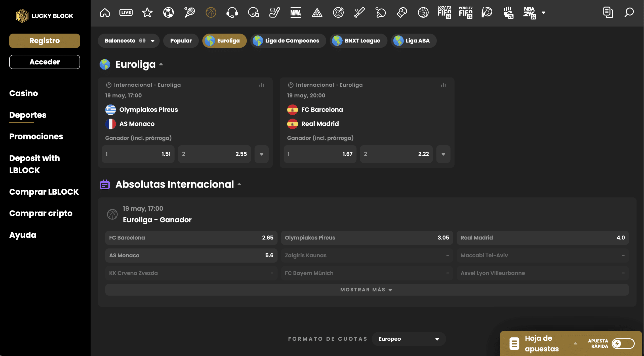Select the American football helmet icon
The height and width of the screenshot is (356, 644).
(x=253, y=12)
